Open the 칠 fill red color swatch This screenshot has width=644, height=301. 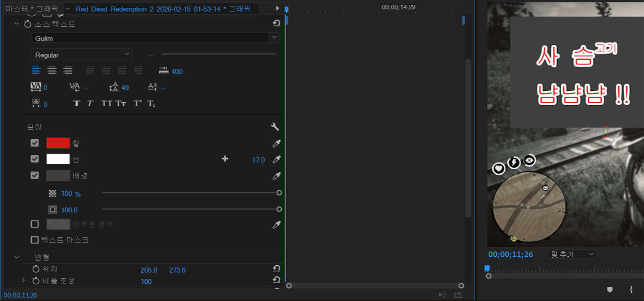(58, 143)
